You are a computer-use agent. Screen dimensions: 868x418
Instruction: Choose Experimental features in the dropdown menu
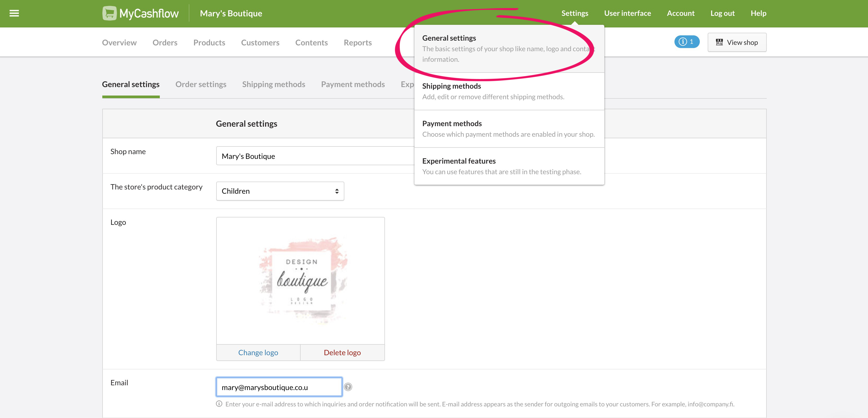pyautogui.click(x=509, y=166)
